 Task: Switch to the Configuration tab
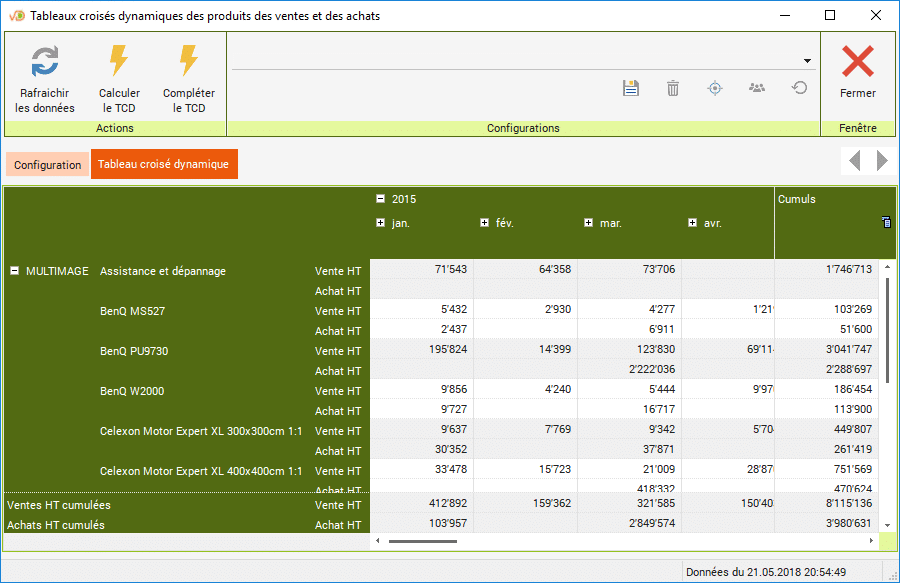[47, 165]
